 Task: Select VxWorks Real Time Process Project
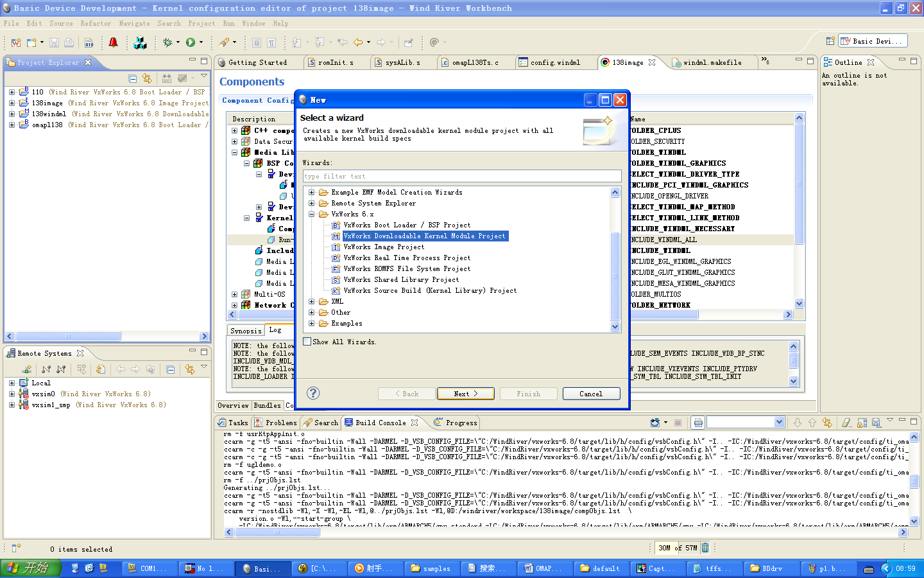tap(407, 258)
